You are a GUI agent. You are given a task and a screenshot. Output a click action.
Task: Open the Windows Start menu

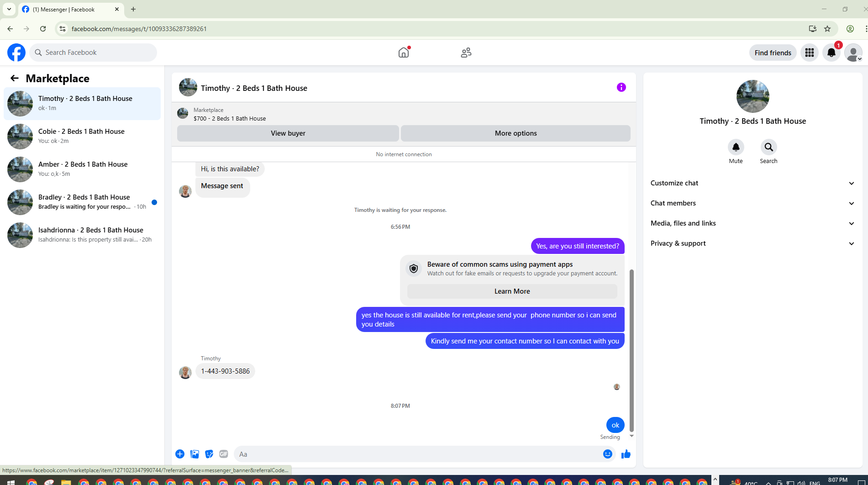point(11,482)
